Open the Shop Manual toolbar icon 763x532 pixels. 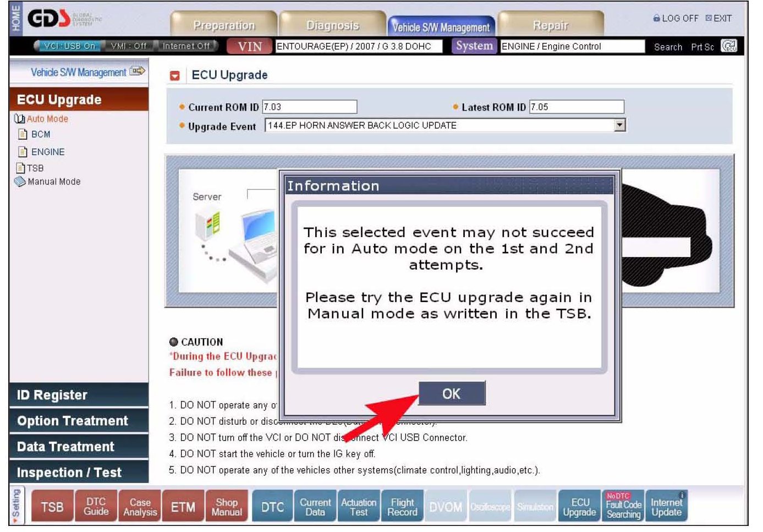[x=227, y=507]
